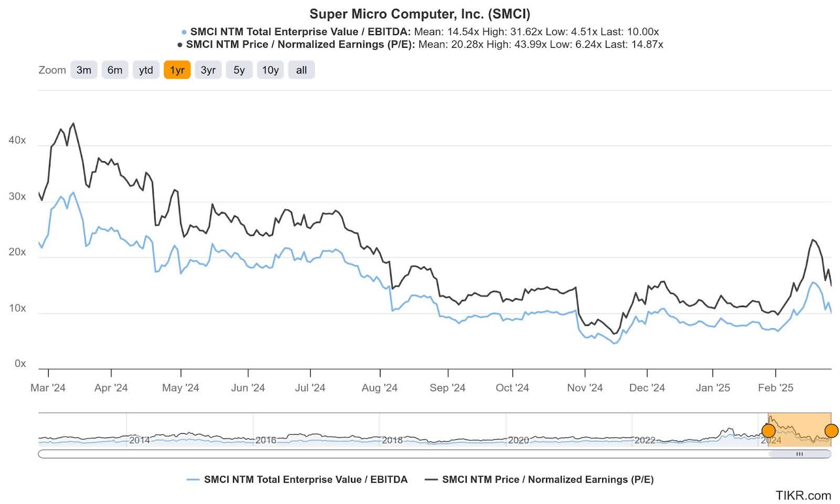Click the black bullet beside the P/E stats line
This screenshot has height=504, width=840.
pyautogui.click(x=179, y=45)
